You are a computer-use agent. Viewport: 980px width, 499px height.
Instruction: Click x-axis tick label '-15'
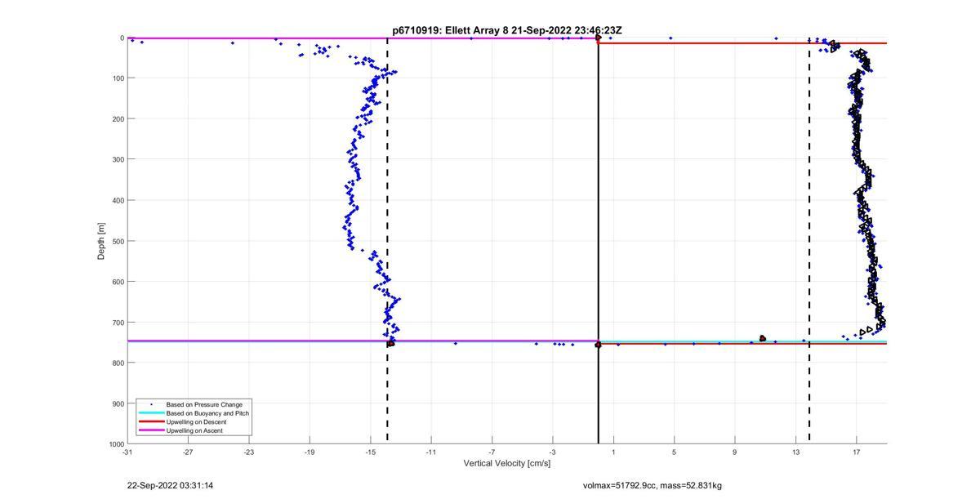(370, 452)
